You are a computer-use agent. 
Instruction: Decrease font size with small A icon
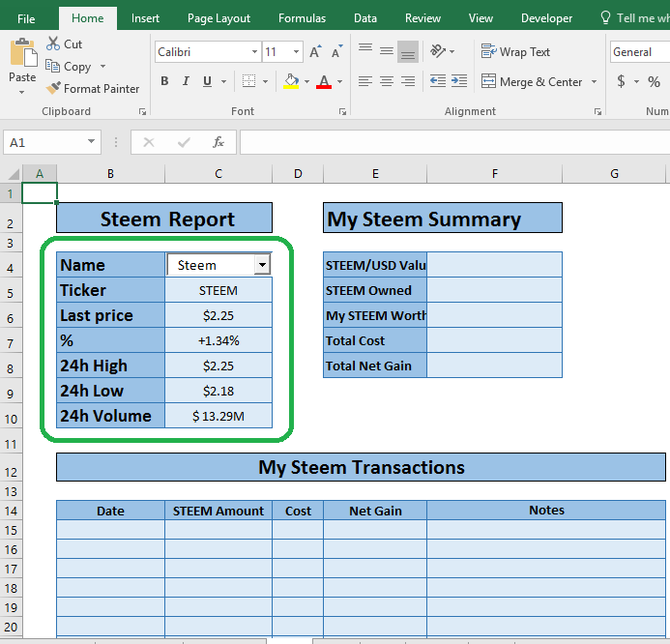336,51
